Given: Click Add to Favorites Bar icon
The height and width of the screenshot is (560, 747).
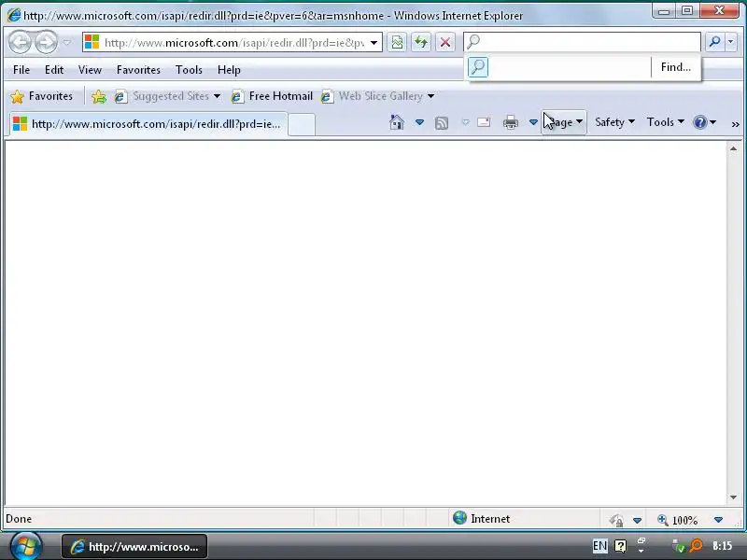Looking at the screenshot, I should click(x=99, y=96).
